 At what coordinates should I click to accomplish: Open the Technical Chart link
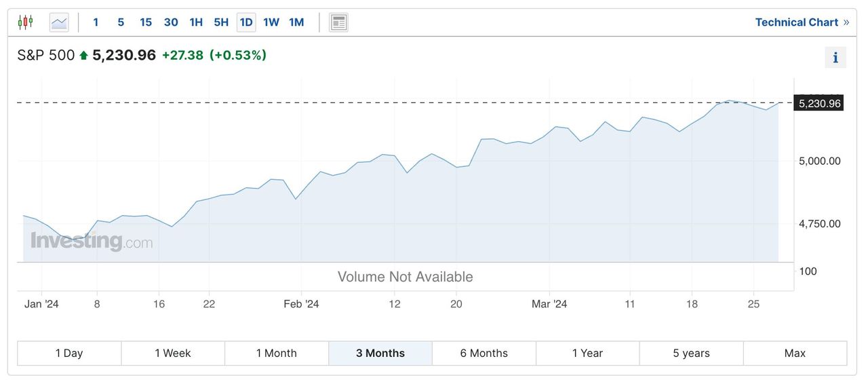click(802, 22)
